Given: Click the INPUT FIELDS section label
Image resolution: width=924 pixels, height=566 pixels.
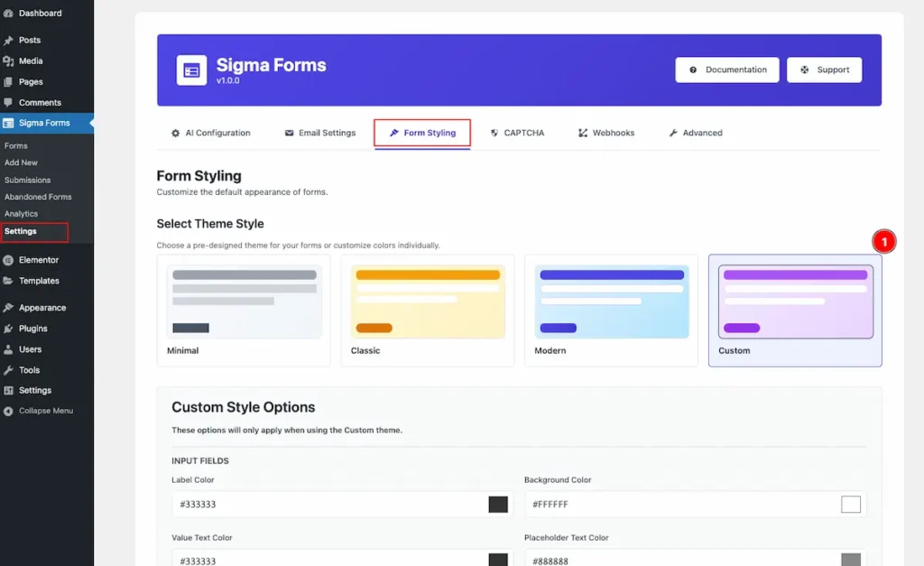Looking at the screenshot, I should tap(200, 461).
